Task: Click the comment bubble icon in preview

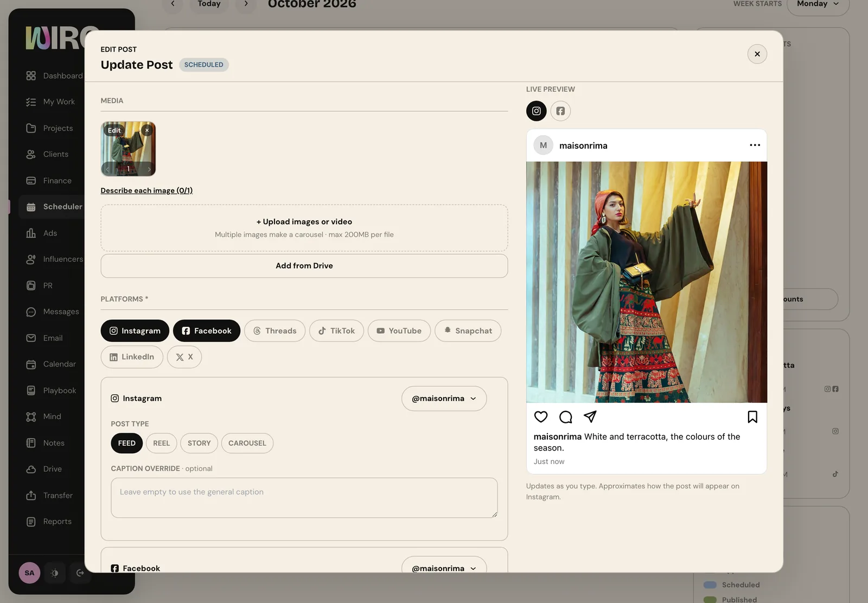Action: (565, 417)
